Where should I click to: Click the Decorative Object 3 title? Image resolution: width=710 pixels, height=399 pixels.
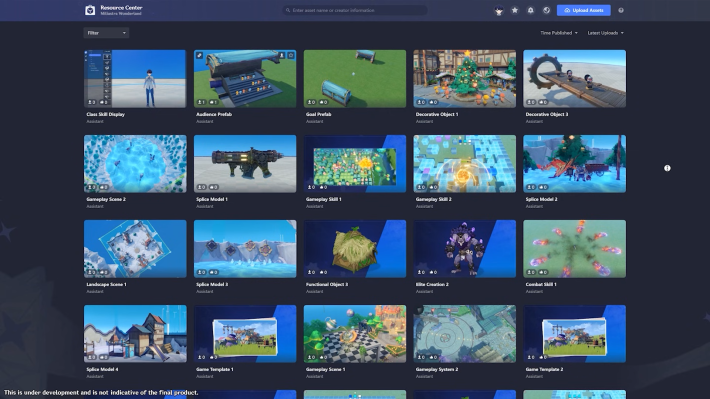[x=547, y=114]
